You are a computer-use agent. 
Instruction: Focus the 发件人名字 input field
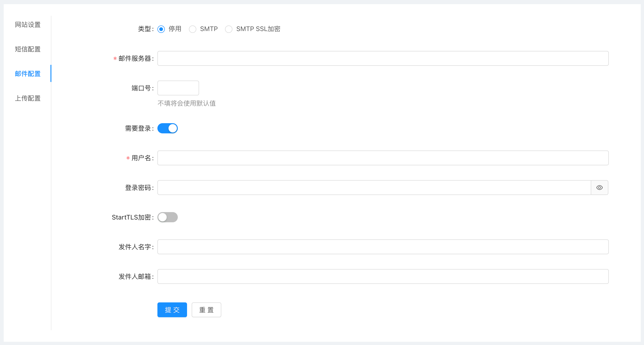383,247
